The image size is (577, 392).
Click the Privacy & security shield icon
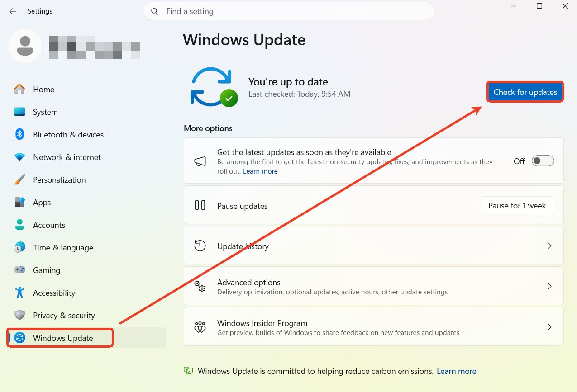point(19,315)
